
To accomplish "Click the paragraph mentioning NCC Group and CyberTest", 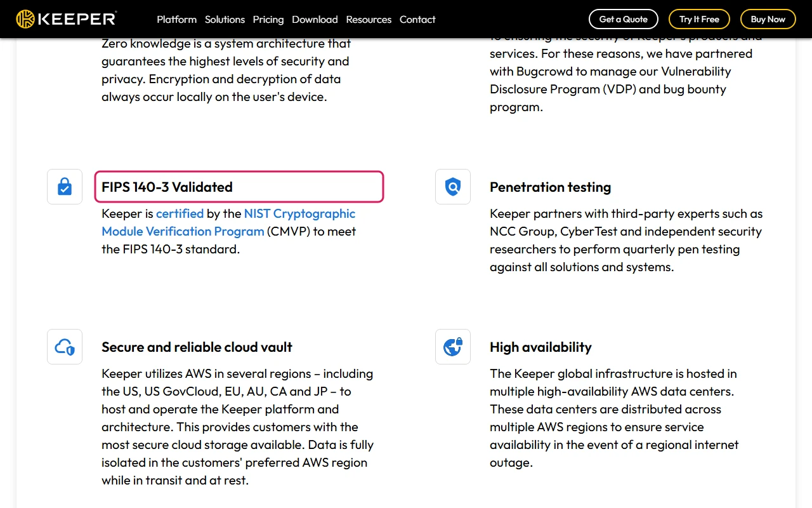I will (626, 240).
